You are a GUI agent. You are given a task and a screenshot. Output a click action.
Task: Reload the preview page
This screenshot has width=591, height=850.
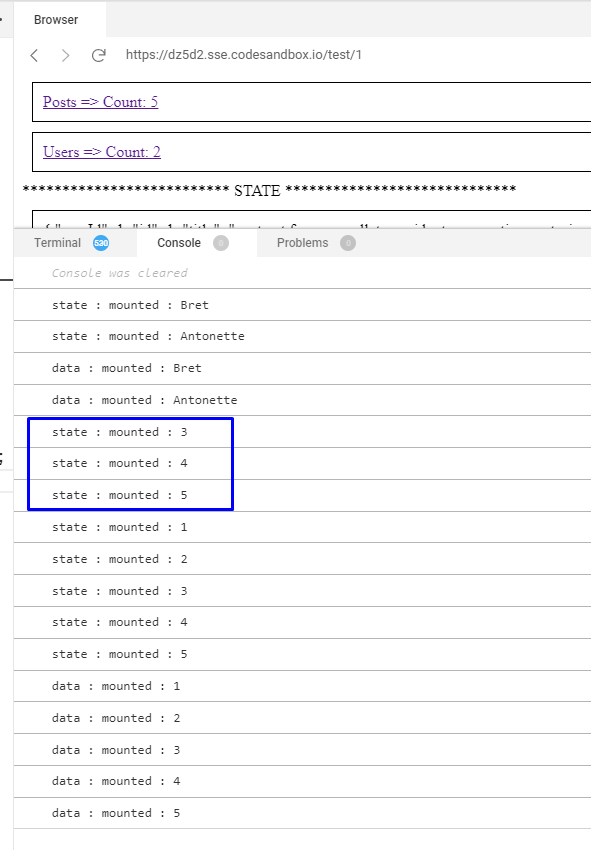pos(98,55)
